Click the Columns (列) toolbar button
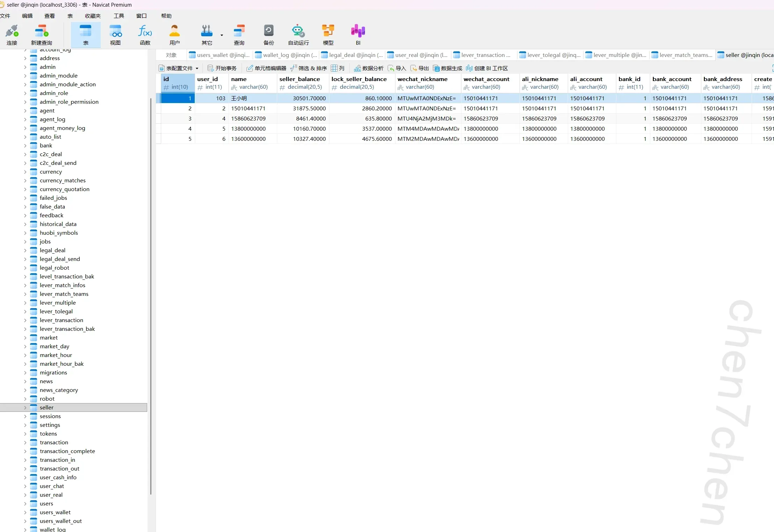This screenshot has height=532, width=774. click(338, 68)
